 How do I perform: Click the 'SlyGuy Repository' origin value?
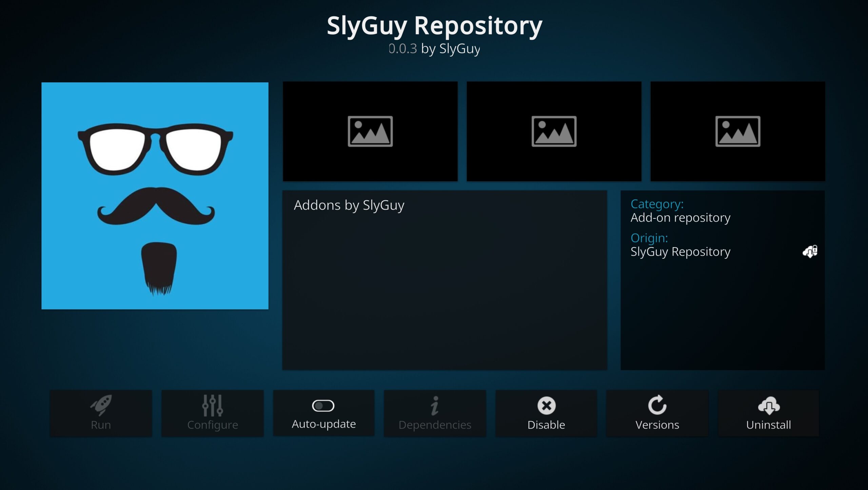[x=680, y=252]
